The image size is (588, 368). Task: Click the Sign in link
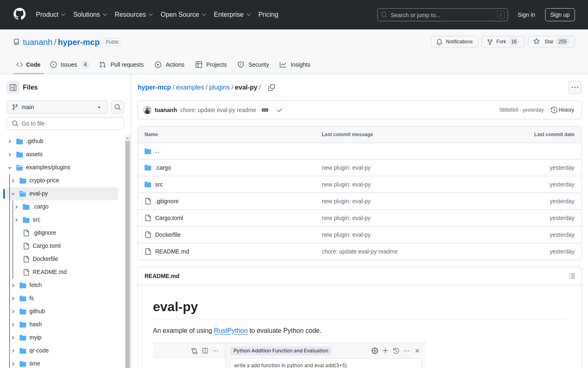pos(526,15)
